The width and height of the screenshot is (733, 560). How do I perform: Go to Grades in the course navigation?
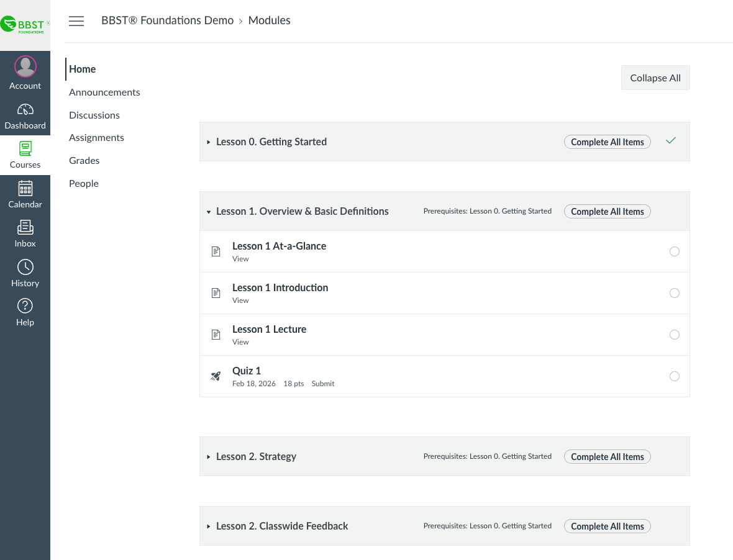pos(84,160)
